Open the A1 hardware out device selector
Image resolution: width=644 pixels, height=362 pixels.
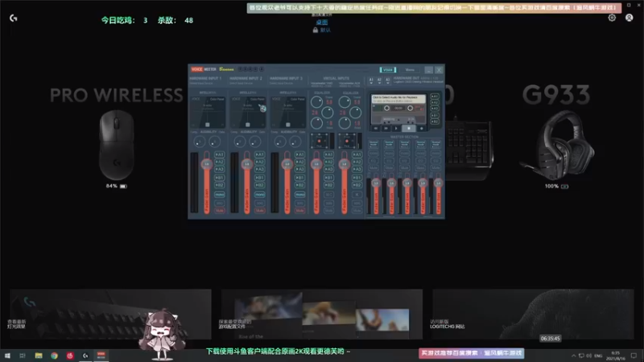[371, 80]
